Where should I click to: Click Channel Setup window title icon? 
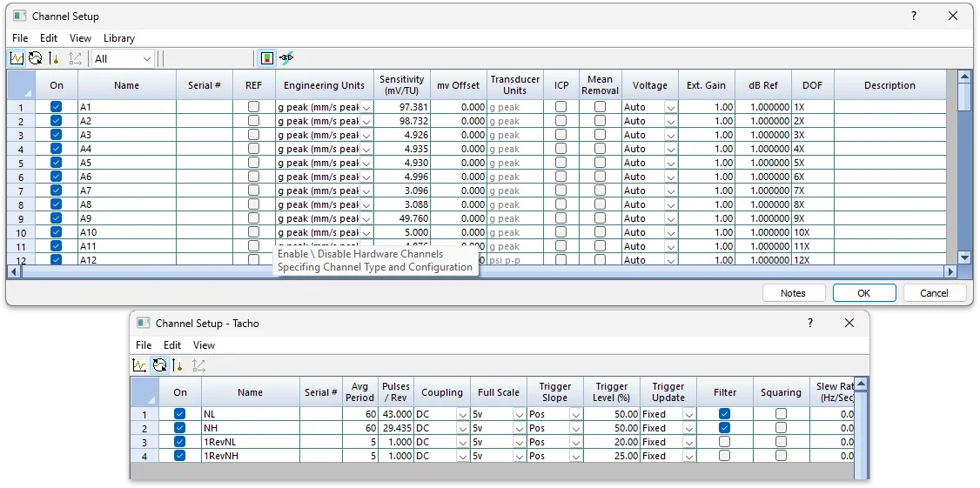pos(20,17)
